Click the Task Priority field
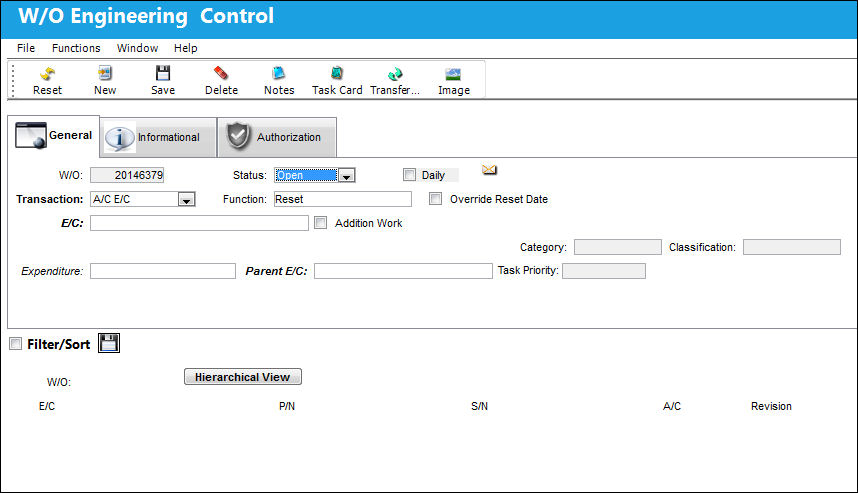Viewport: 858px width, 493px height. tap(604, 271)
